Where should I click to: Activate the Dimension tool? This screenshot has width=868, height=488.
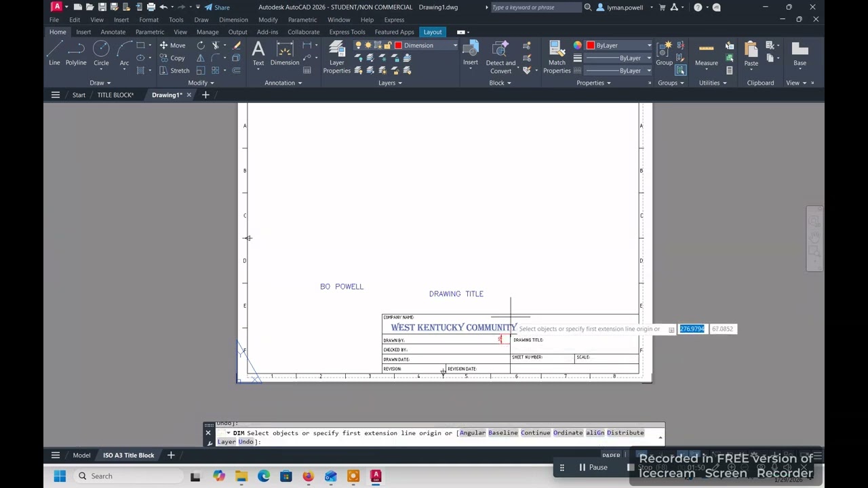(285, 54)
